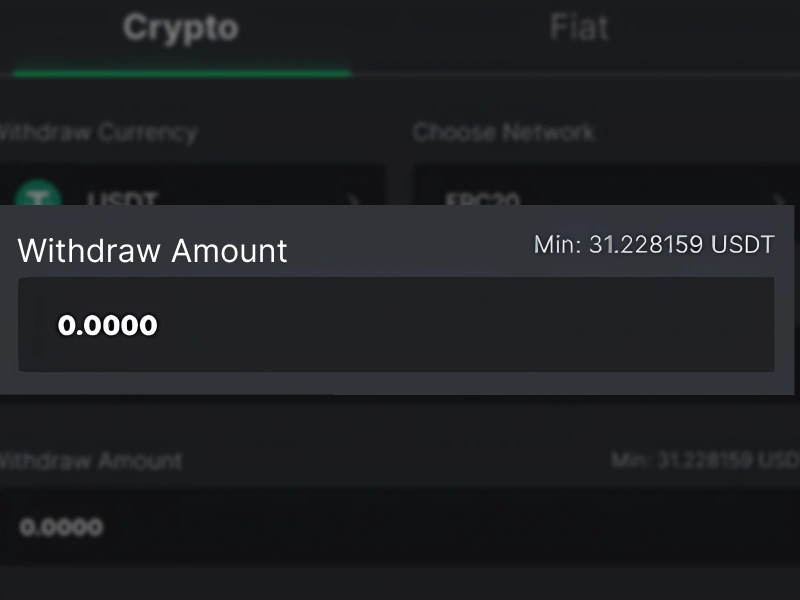Click the ERC20 text in the network selector
The image size is (800, 600).
pyautogui.click(x=482, y=198)
